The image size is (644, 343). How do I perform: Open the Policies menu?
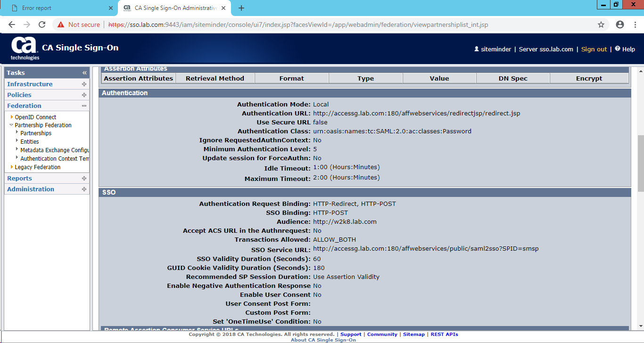[19, 95]
